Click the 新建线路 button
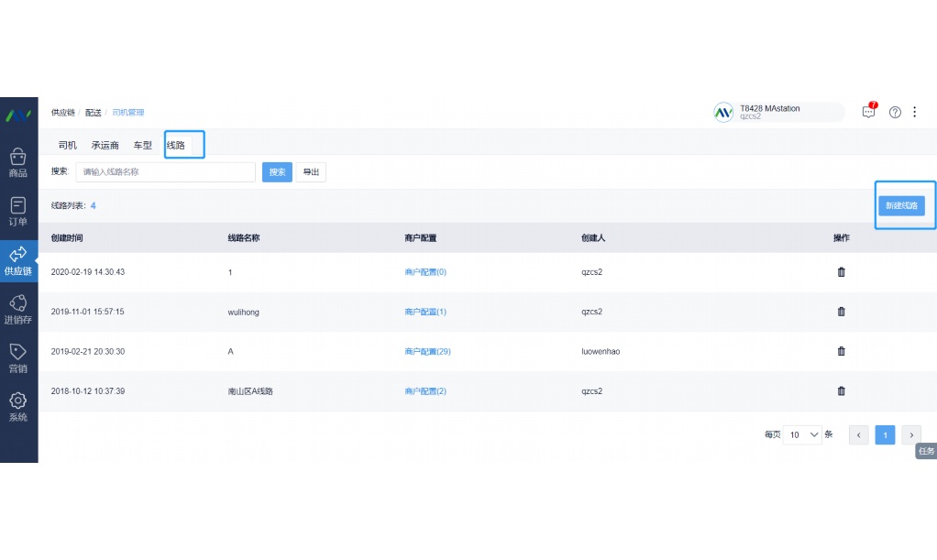 (901, 206)
